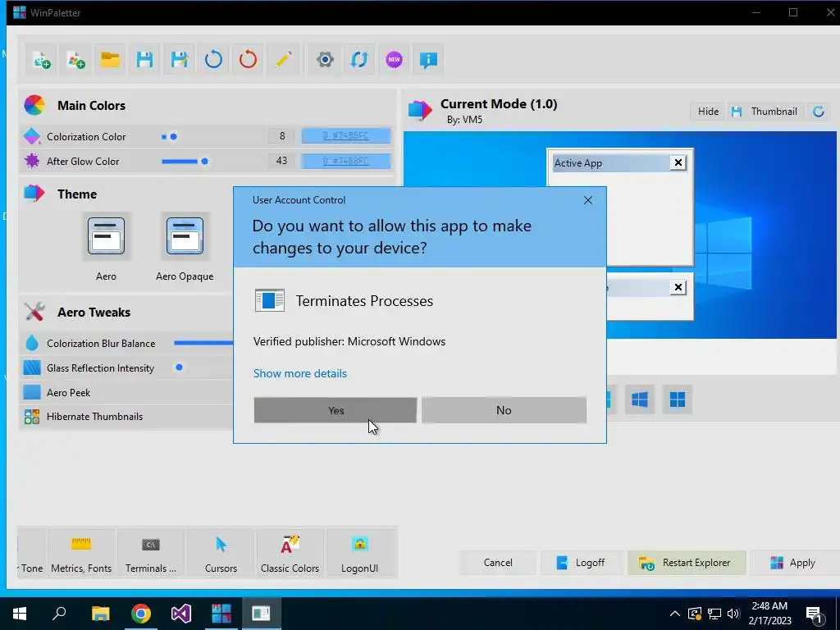Click the Cancel button in WinPaletter
The image size is (840, 630).
(498, 563)
